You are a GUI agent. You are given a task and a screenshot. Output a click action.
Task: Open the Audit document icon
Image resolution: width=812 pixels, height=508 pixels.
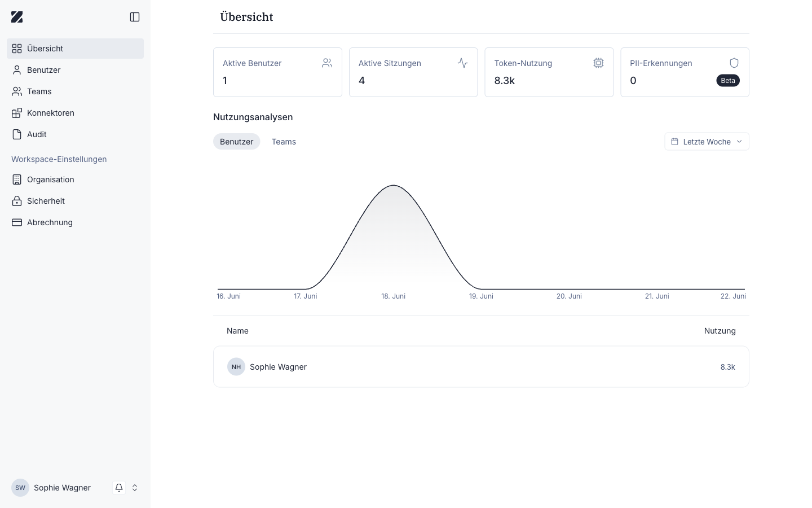(x=17, y=134)
